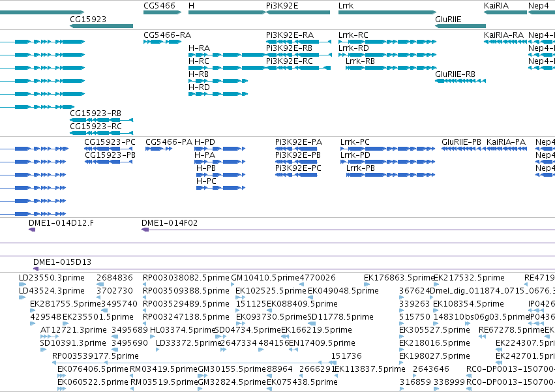555x392 pixels.
Task: Click the LD23550.3prime EST label
Action: [x=52, y=278]
